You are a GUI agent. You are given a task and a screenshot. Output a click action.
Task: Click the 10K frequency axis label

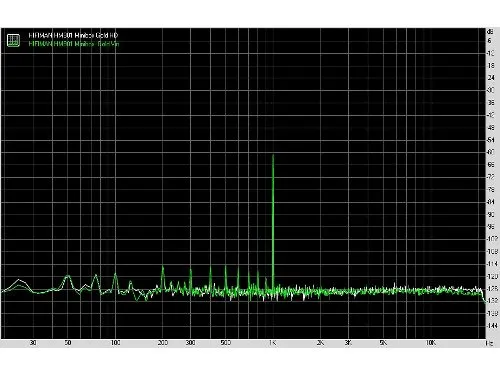pyautogui.click(x=431, y=343)
